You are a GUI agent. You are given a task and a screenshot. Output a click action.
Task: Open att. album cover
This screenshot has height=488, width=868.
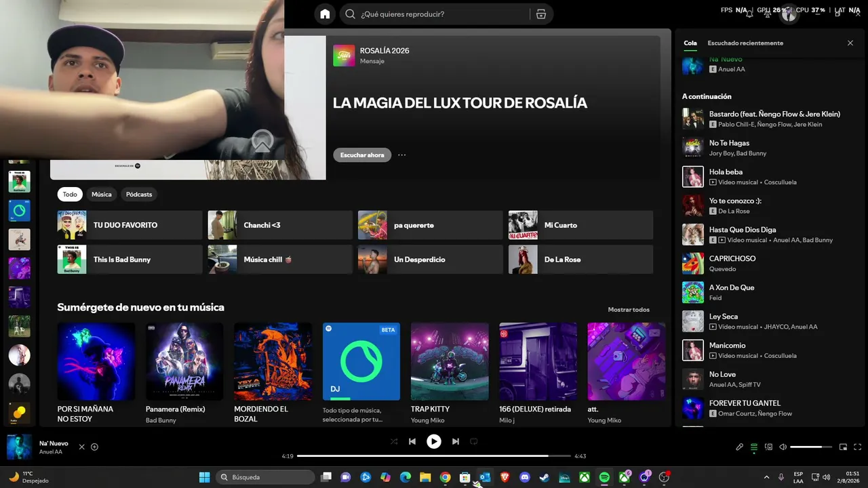(627, 361)
